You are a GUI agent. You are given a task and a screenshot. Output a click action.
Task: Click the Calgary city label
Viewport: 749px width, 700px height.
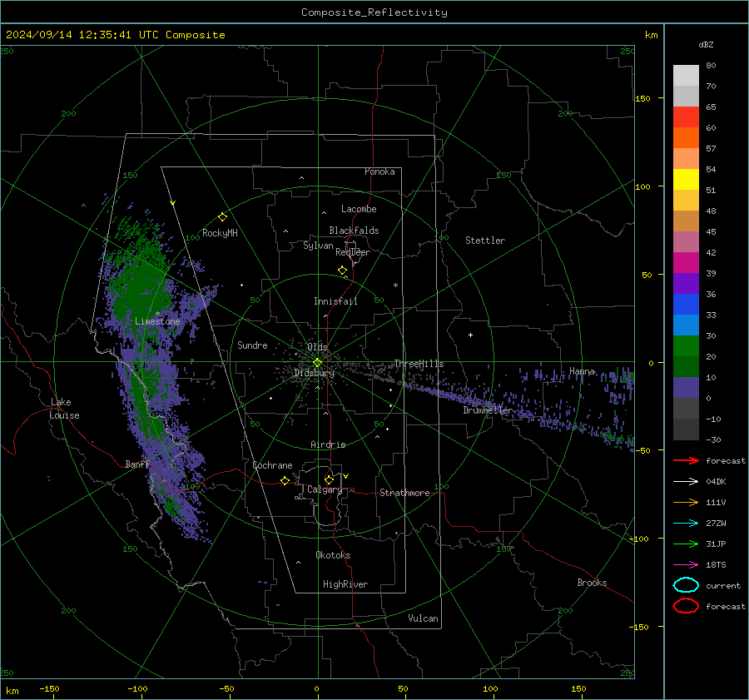click(325, 489)
